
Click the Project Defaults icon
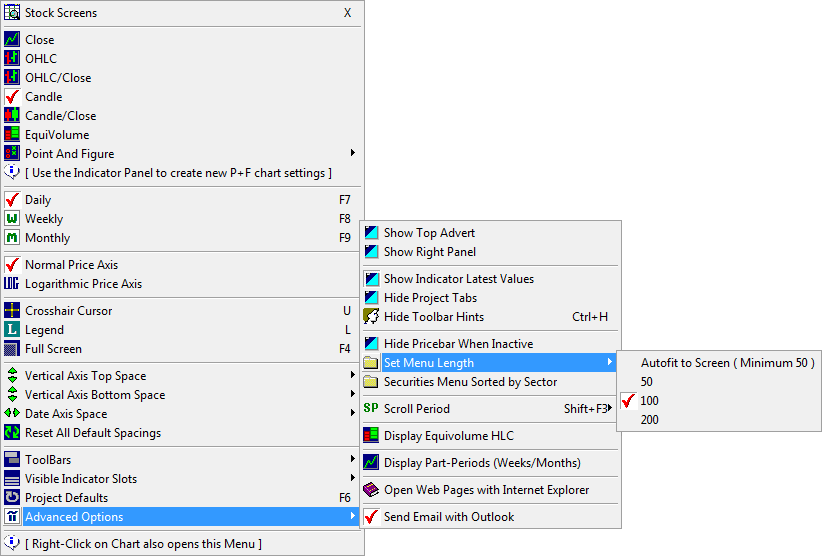[x=12, y=498]
